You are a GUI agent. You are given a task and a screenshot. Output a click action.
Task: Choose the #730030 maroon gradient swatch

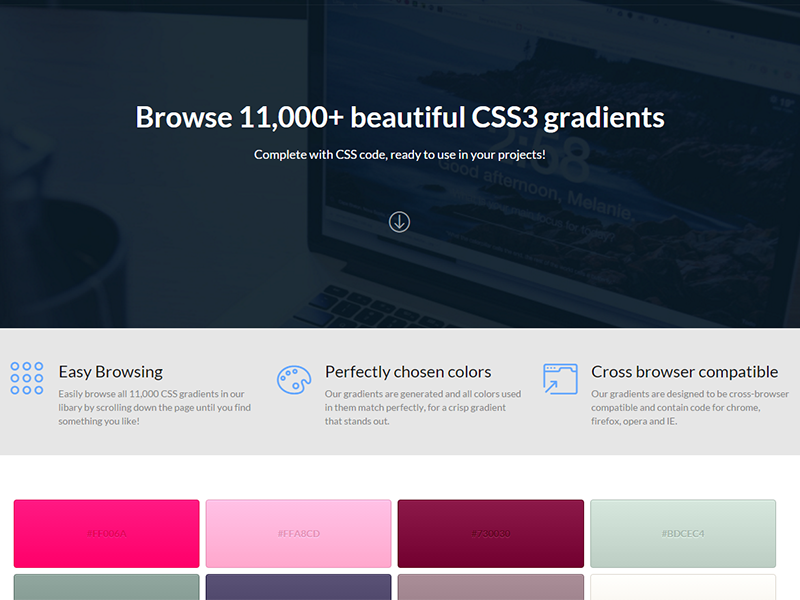(491, 533)
